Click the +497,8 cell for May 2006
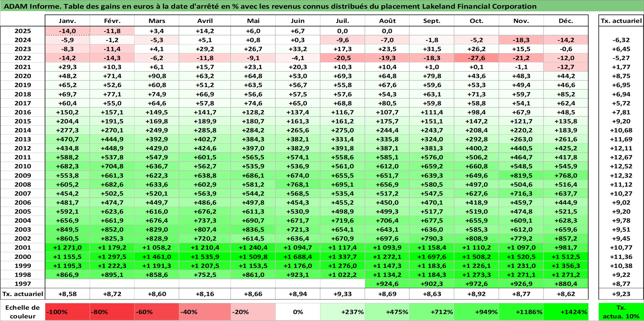The image size is (644, 321). [x=253, y=203]
